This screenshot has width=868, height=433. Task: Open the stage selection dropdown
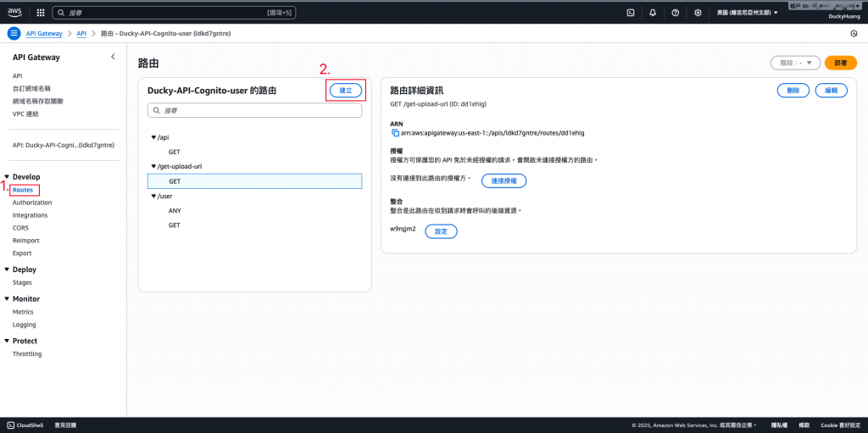(795, 63)
